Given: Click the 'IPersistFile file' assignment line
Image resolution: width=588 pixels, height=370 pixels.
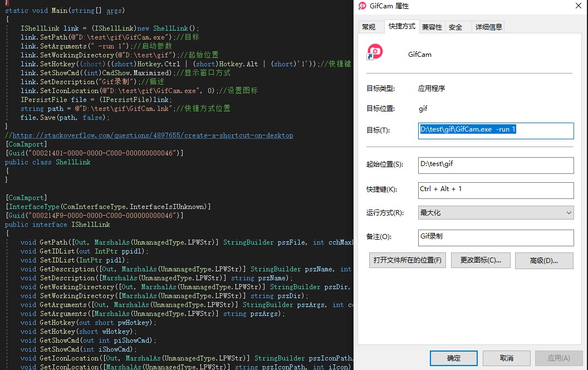Looking at the screenshot, I should point(96,100).
